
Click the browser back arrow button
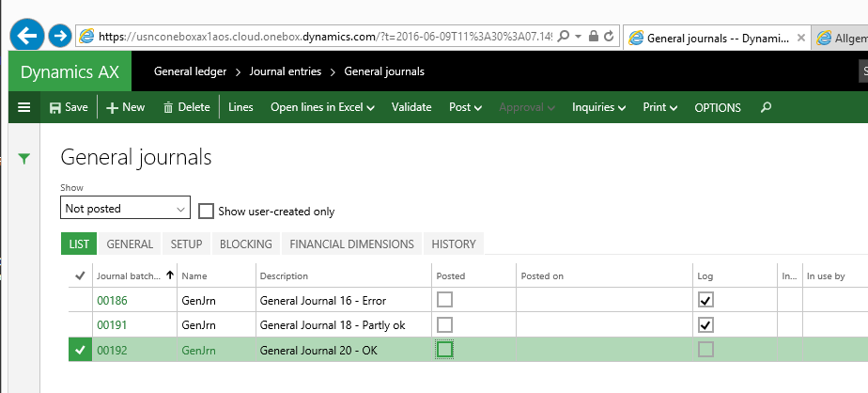pyautogui.click(x=26, y=36)
